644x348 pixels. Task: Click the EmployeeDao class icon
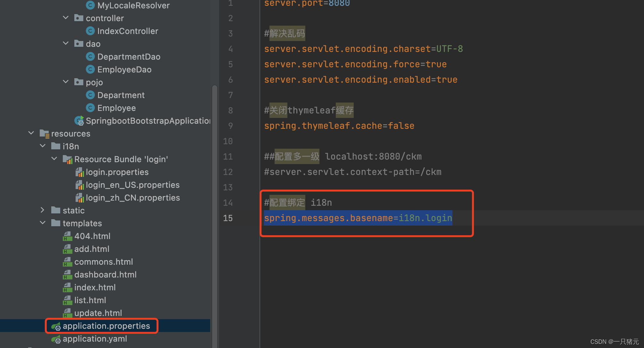90,70
